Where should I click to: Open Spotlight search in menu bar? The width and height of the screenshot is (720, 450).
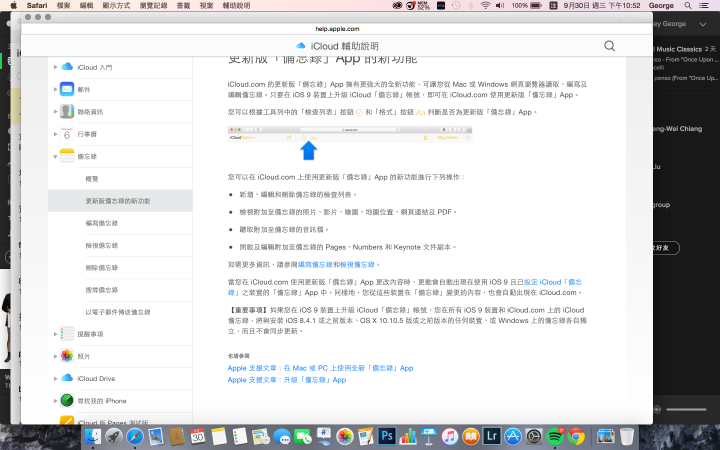(688, 6)
